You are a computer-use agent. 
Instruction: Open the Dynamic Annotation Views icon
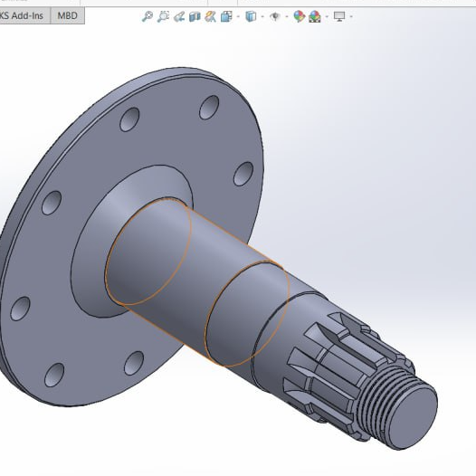(x=210, y=16)
